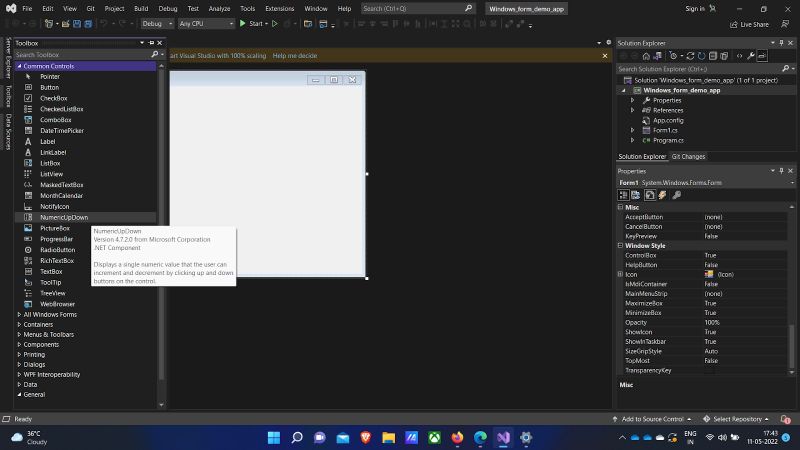Switch Properties panel to Alphabetical view
Image resolution: width=800 pixels, height=450 pixels.
[636, 195]
